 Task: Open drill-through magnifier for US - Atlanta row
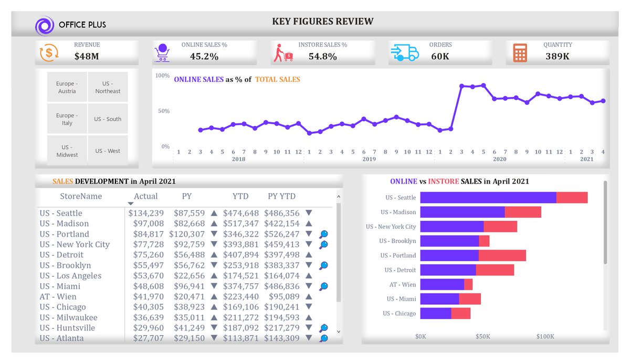click(324, 338)
